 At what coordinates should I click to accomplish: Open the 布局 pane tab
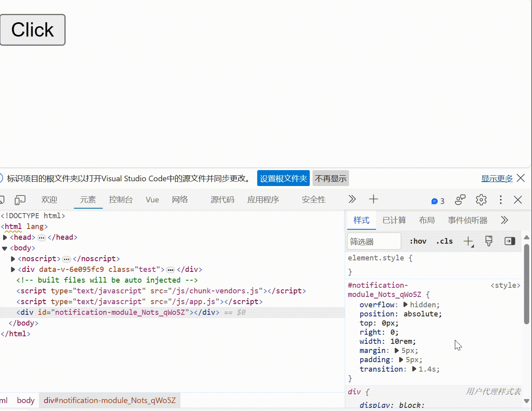(427, 220)
